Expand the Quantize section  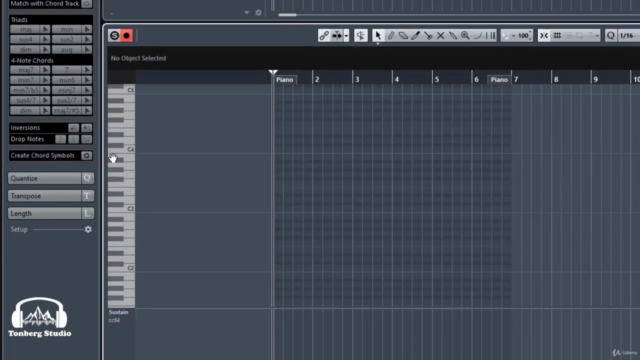point(51,178)
